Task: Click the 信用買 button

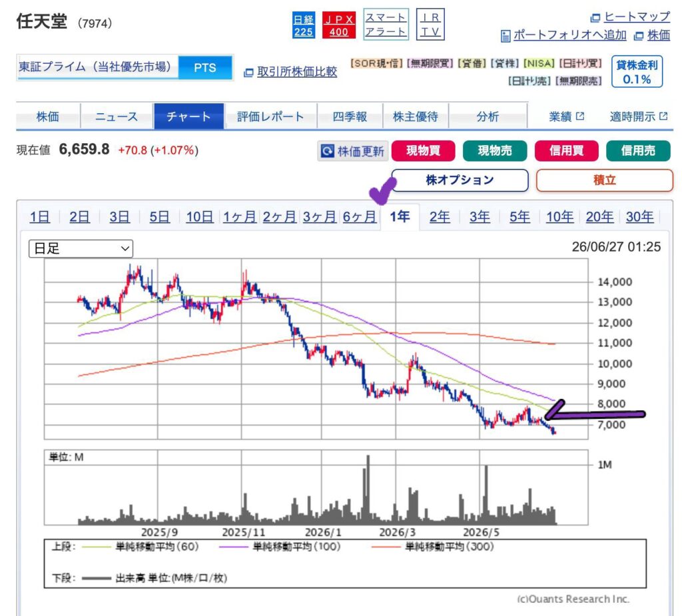Action: (x=566, y=151)
